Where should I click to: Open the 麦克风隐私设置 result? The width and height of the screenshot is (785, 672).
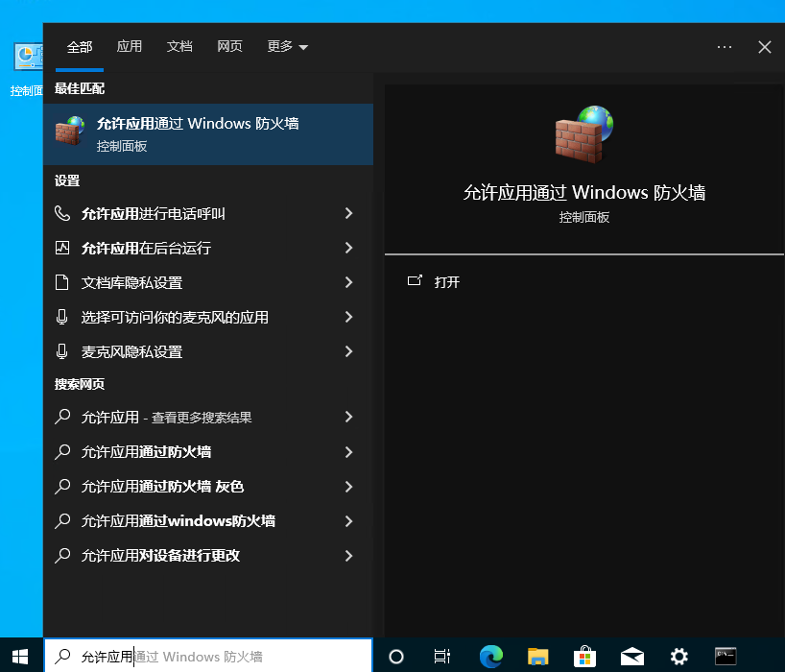[131, 351]
